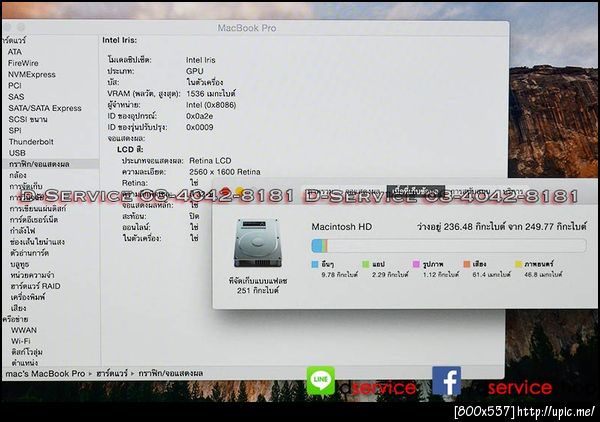
Task: Click the Macintosh HD drive icon
Action: (258, 243)
